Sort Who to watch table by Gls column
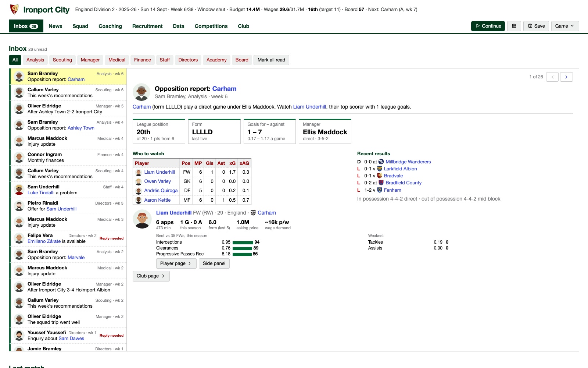Viewport: 588px width, 368px height. coord(209,163)
